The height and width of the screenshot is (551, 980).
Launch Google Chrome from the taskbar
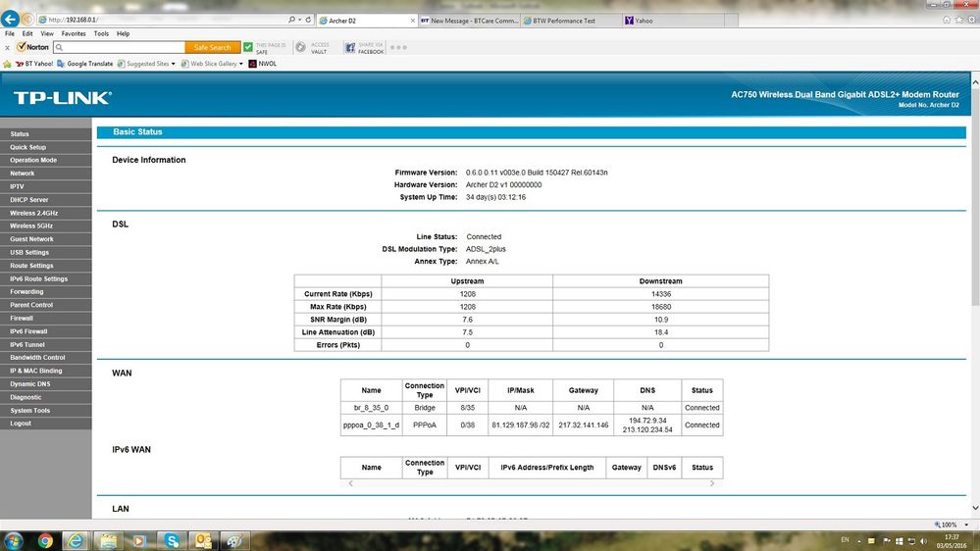[45, 541]
